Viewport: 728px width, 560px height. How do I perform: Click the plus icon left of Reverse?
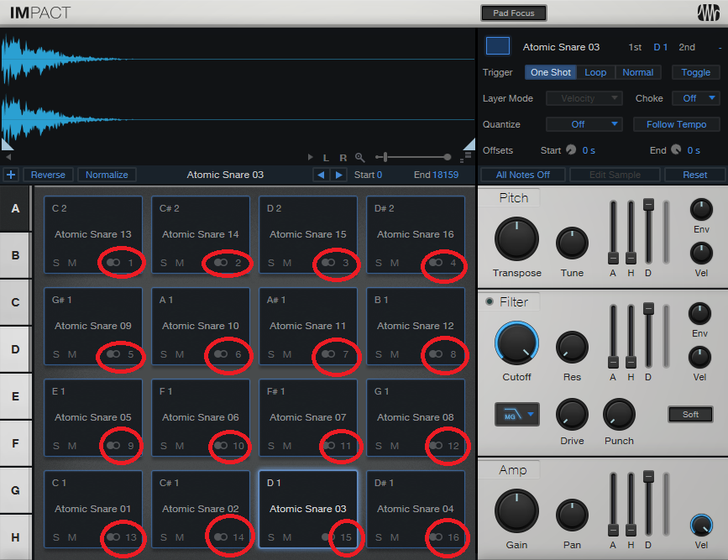11,175
